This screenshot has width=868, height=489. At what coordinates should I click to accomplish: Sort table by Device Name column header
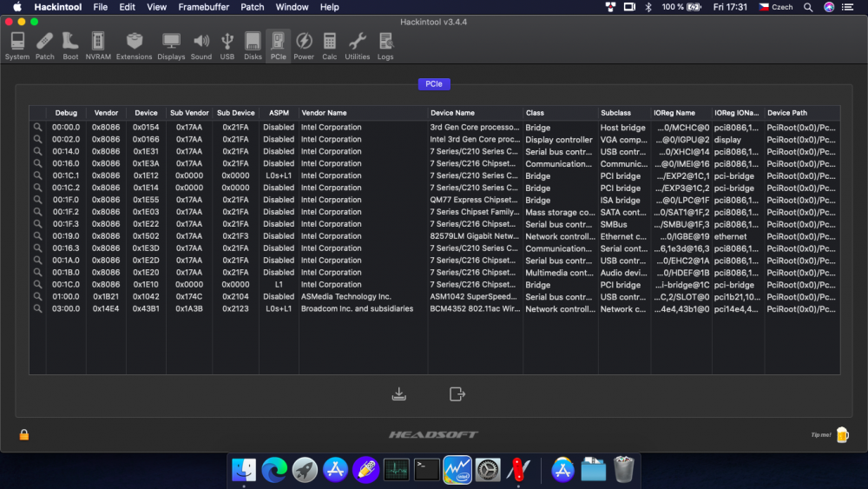pyautogui.click(x=475, y=113)
